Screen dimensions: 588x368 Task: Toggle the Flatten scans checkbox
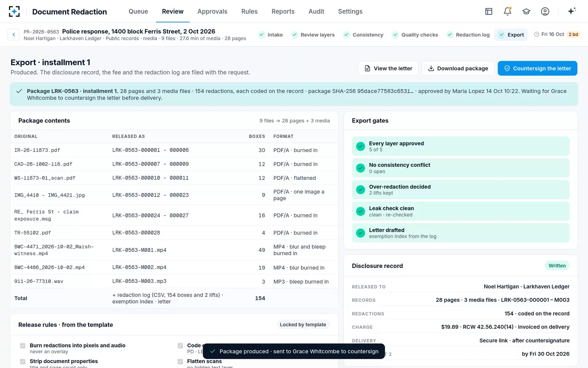pos(180,361)
